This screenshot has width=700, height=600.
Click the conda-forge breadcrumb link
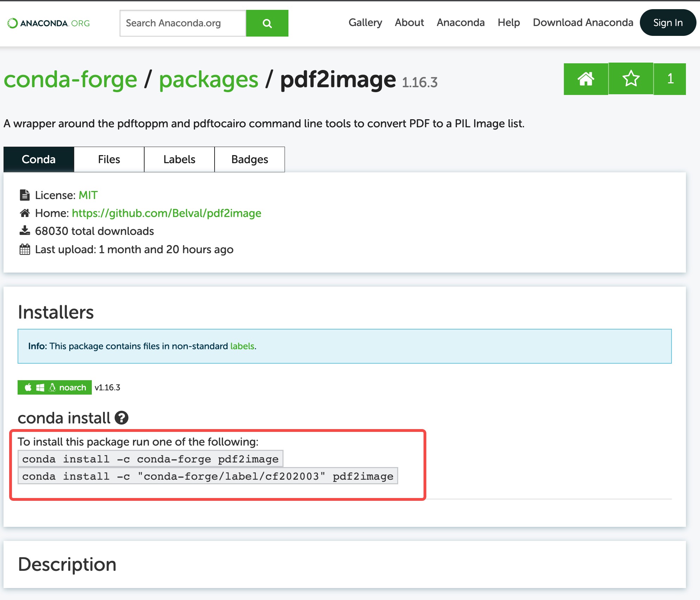(70, 79)
